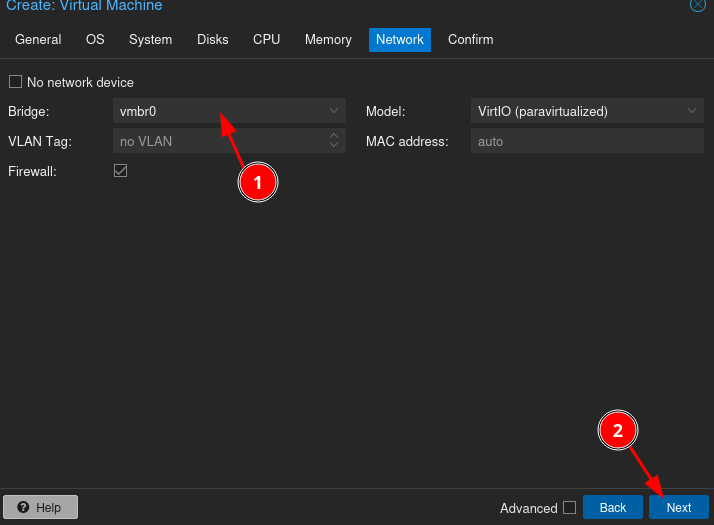Expand the Model dropdown list
714x525 pixels.
click(692, 111)
